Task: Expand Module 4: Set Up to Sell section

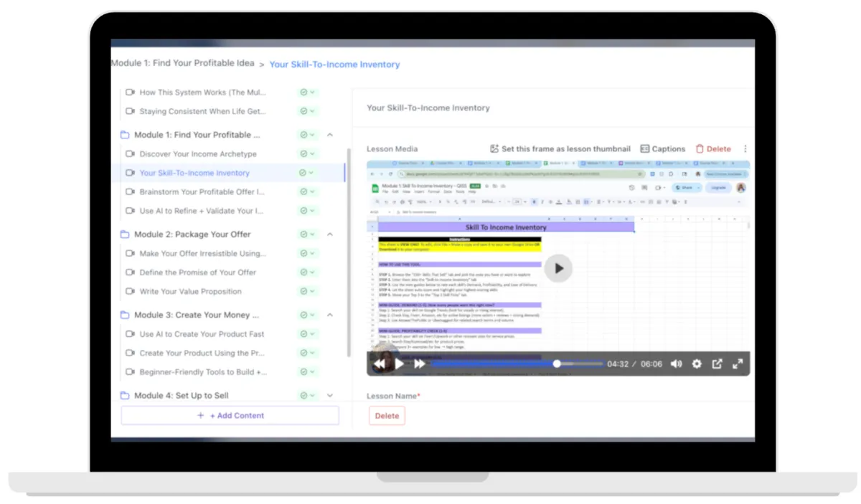Action: click(330, 396)
